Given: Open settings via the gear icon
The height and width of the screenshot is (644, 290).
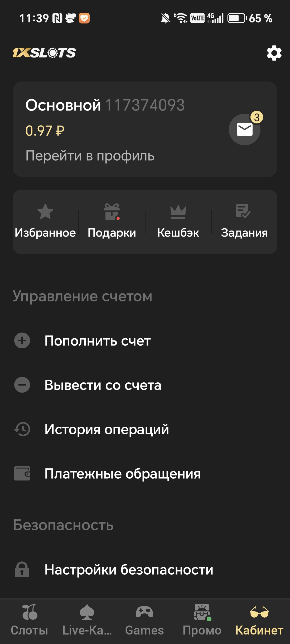Looking at the screenshot, I should [x=274, y=53].
